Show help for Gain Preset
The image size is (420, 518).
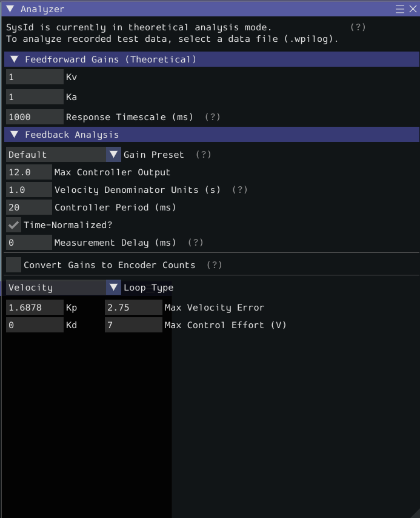point(203,155)
